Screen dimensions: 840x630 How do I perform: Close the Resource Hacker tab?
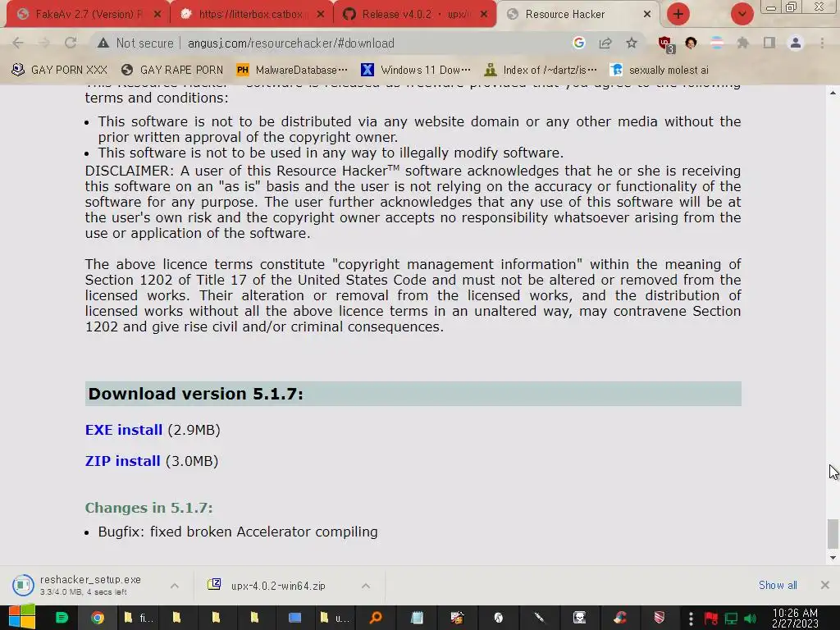click(x=647, y=14)
